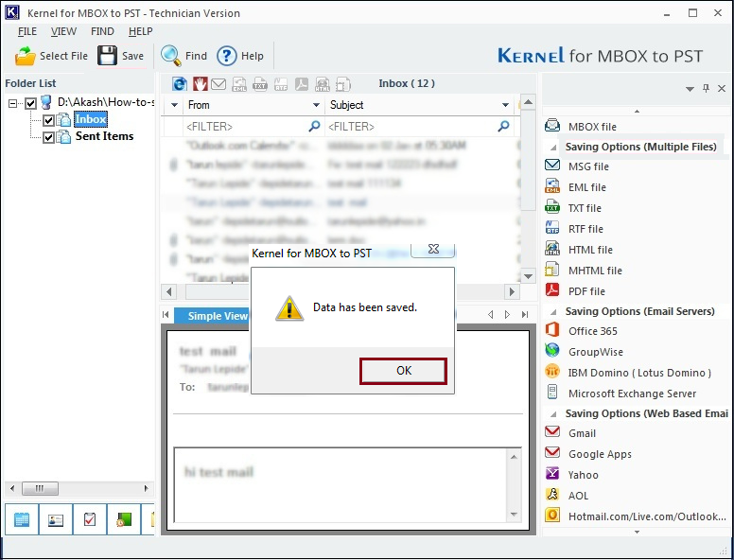Click the HTML icon in the preview toolbar

(322, 84)
